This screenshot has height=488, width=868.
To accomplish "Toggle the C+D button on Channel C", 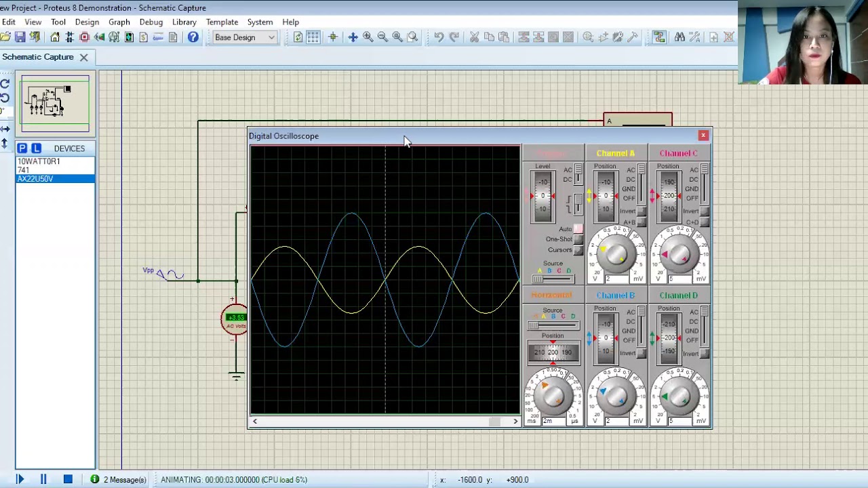I will click(705, 222).
